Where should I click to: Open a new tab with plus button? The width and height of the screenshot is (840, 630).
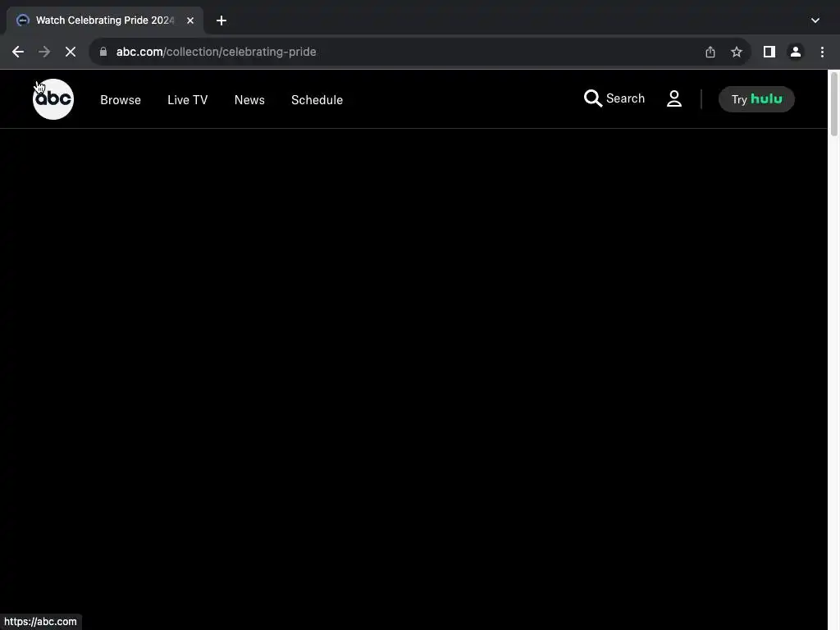221,21
